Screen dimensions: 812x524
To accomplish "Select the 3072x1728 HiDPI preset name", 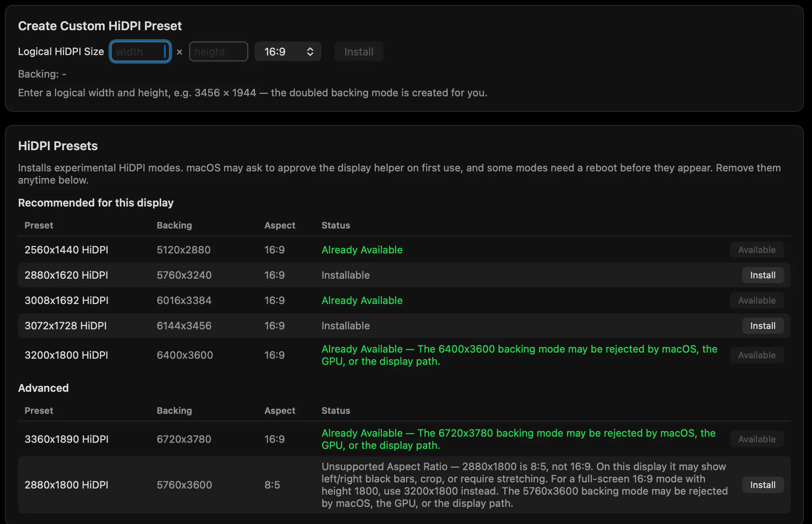I will tap(66, 326).
